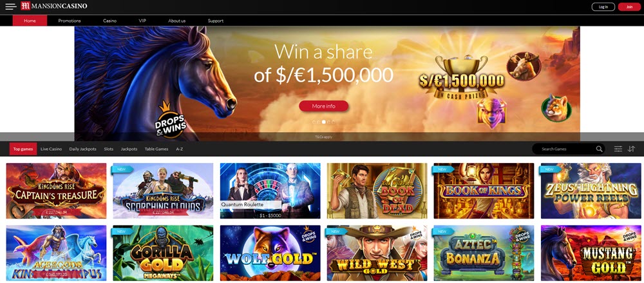Click the Mansion Casino logo

point(54,6)
